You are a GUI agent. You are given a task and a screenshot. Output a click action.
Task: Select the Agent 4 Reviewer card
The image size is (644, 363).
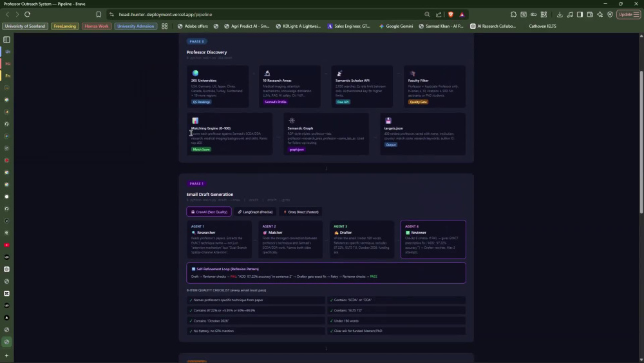433,239
